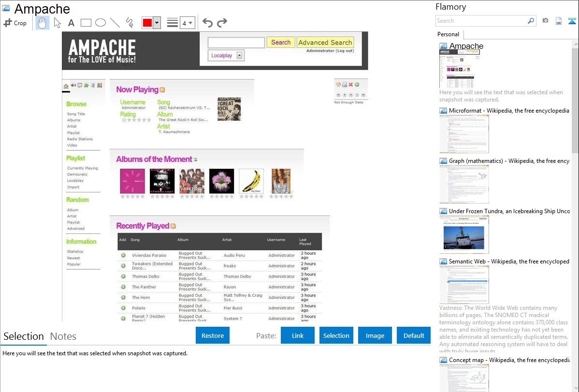Click the Audio Peru artist name
The image size is (579, 392).
[x=234, y=255]
